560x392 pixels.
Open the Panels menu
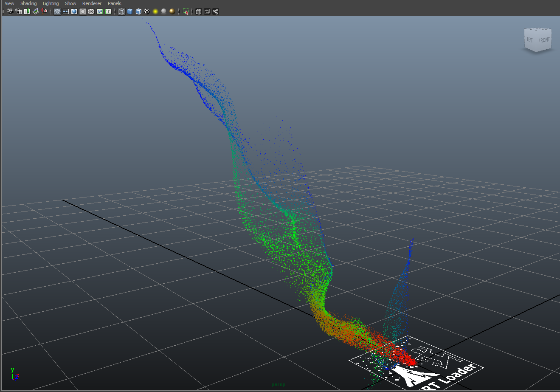pos(115,3)
